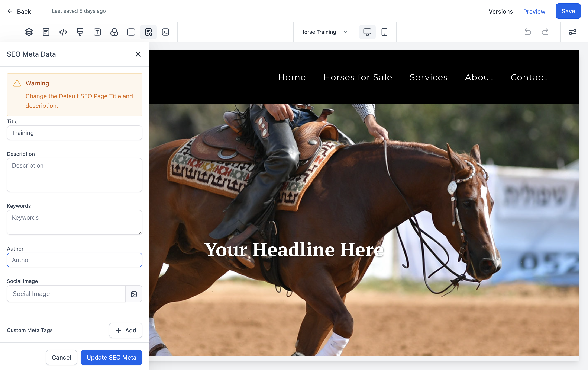Click the blue Save button
The width and height of the screenshot is (588, 370).
coord(568,11)
